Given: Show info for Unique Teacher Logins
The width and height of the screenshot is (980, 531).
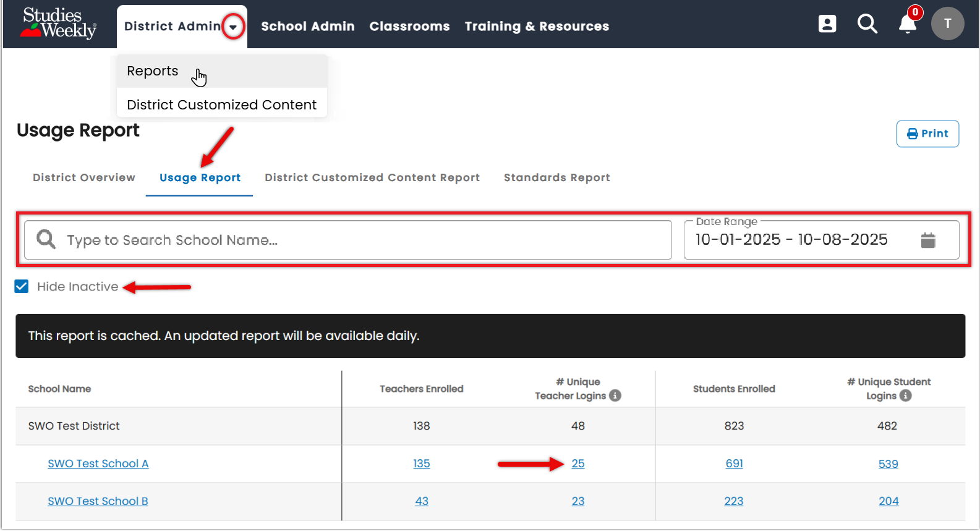Looking at the screenshot, I should pos(615,396).
